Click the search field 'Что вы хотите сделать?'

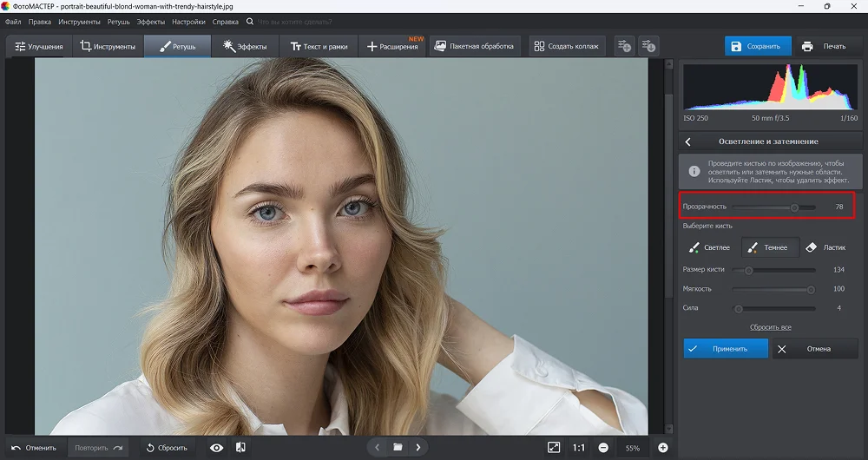coord(294,22)
